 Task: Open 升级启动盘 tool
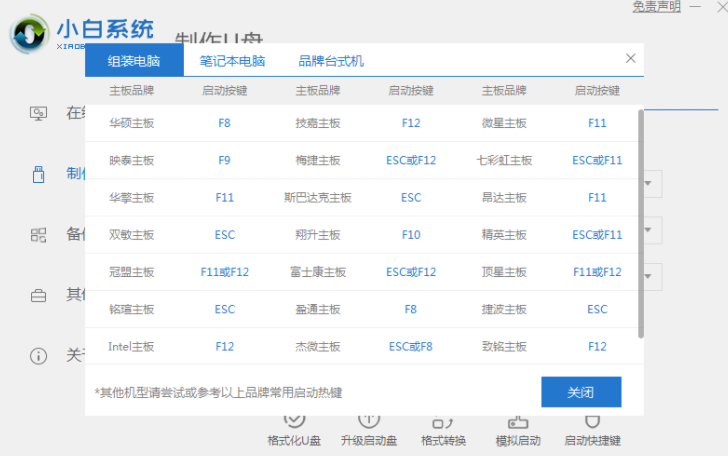(368, 430)
